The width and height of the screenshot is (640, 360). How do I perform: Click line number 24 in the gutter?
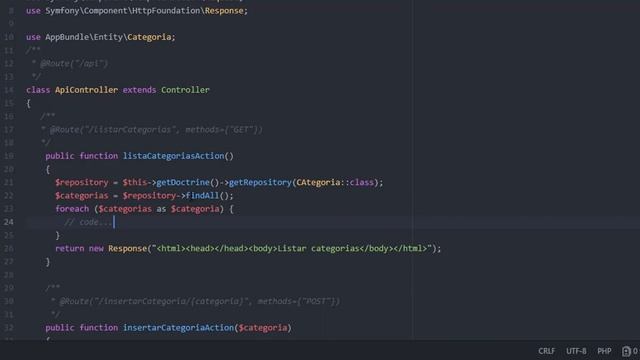point(9,222)
